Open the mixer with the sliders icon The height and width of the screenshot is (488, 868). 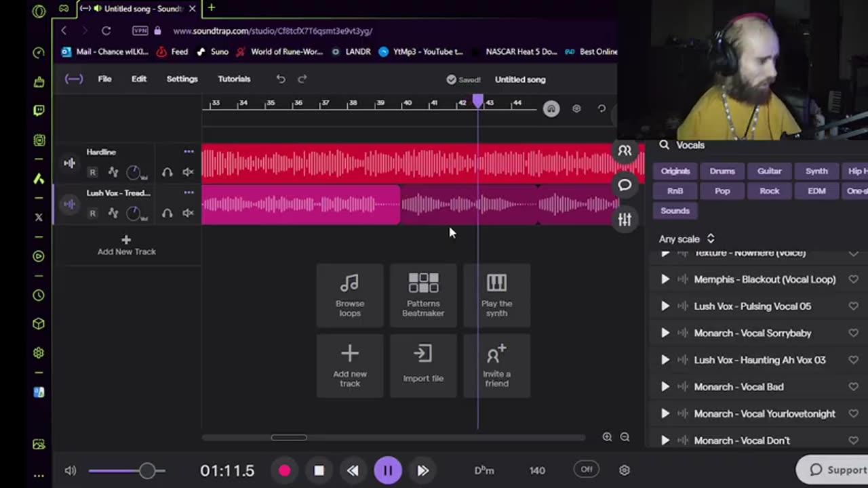tap(624, 219)
